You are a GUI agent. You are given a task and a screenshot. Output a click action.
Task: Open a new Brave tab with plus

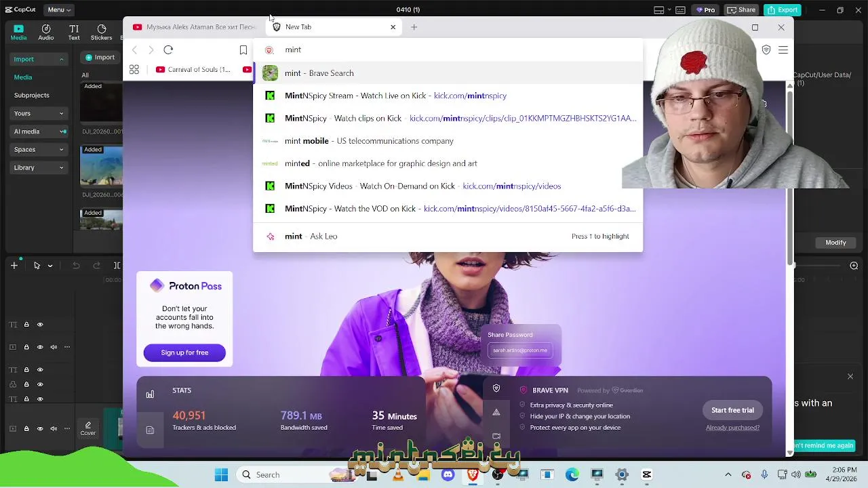pos(414,27)
